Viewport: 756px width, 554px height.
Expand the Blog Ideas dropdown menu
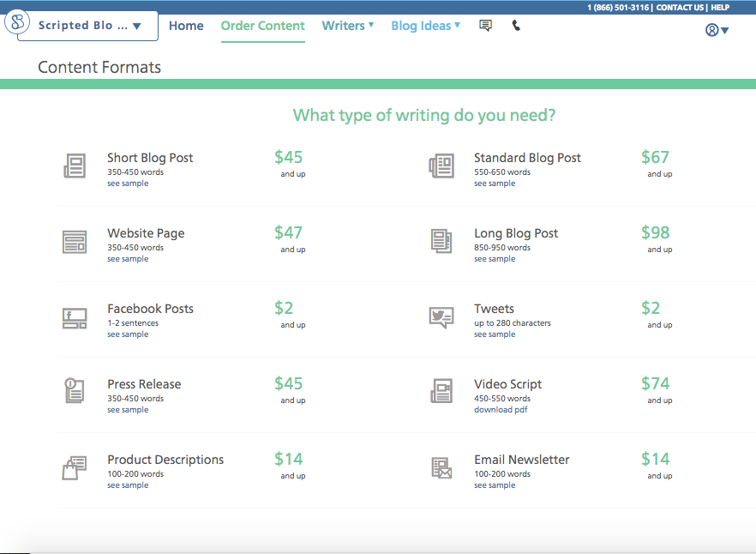point(426,26)
